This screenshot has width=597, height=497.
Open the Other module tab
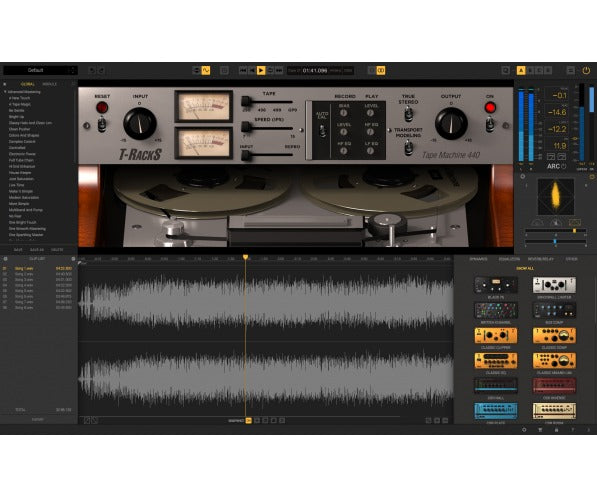[x=571, y=259]
